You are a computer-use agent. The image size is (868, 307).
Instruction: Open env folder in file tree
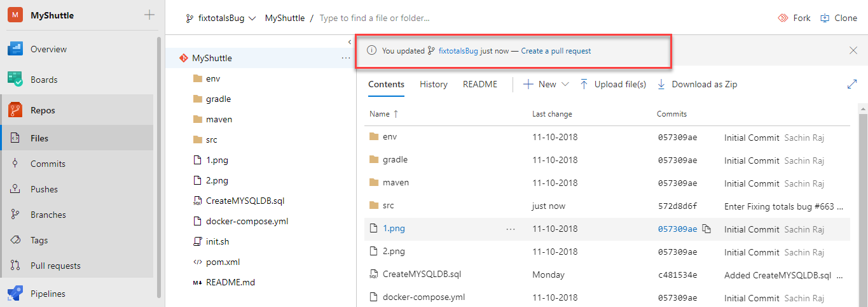pos(213,78)
